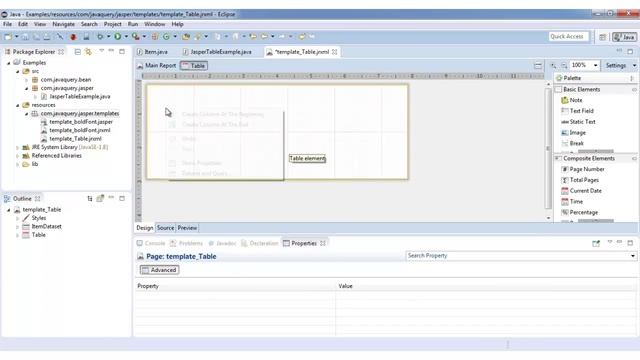This screenshot has height=360, width=640.
Task: Open the Declaration view tab
Action: [260, 243]
